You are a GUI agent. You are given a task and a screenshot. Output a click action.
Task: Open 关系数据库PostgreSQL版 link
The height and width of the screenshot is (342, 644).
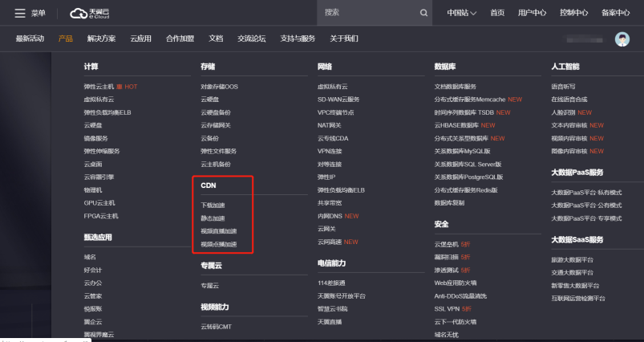(x=468, y=177)
